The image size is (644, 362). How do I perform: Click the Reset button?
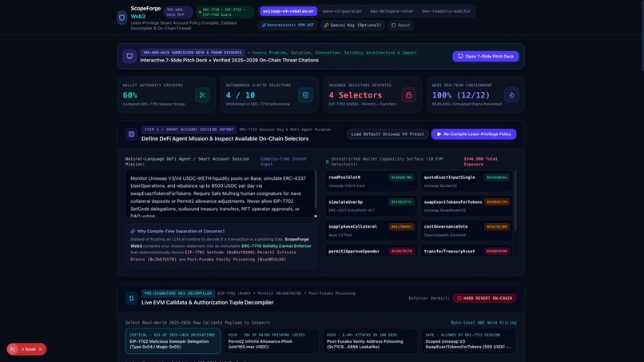coord(400,25)
